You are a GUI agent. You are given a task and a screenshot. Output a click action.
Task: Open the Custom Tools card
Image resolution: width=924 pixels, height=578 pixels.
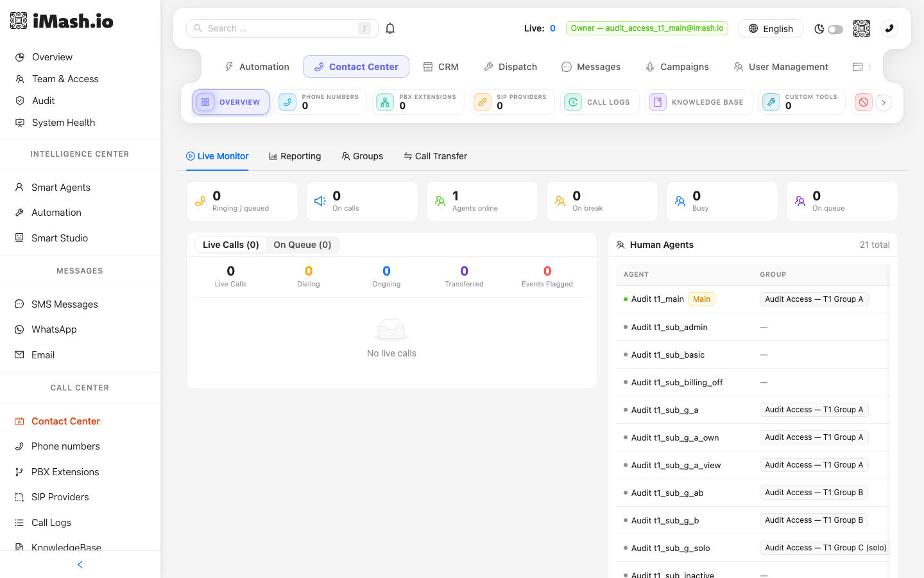click(x=802, y=102)
